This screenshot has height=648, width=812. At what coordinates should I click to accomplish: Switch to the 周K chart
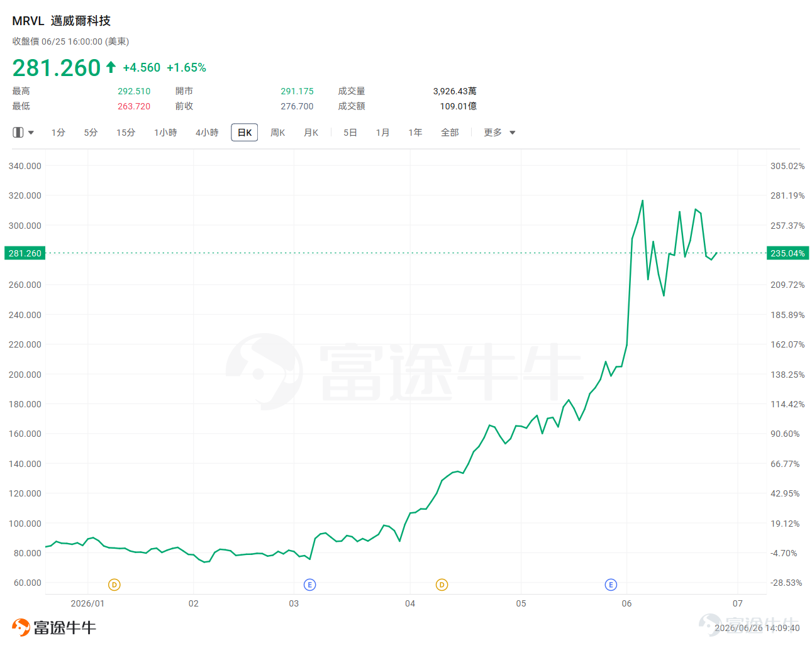(x=277, y=133)
